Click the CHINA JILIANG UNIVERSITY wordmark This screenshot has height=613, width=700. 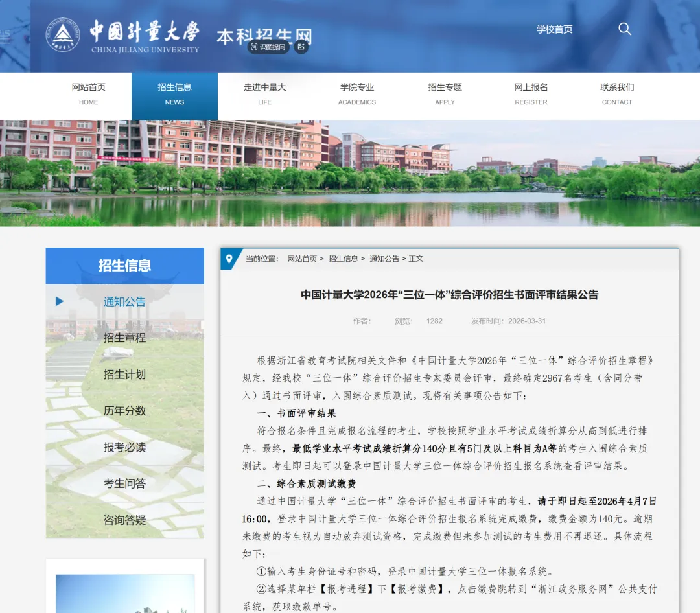[x=145, y=49]
